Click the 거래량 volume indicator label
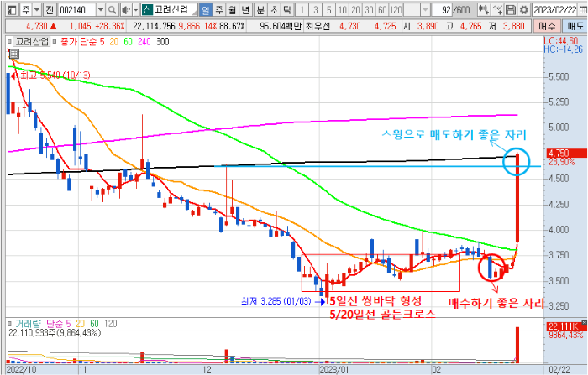 pos(28,324)
